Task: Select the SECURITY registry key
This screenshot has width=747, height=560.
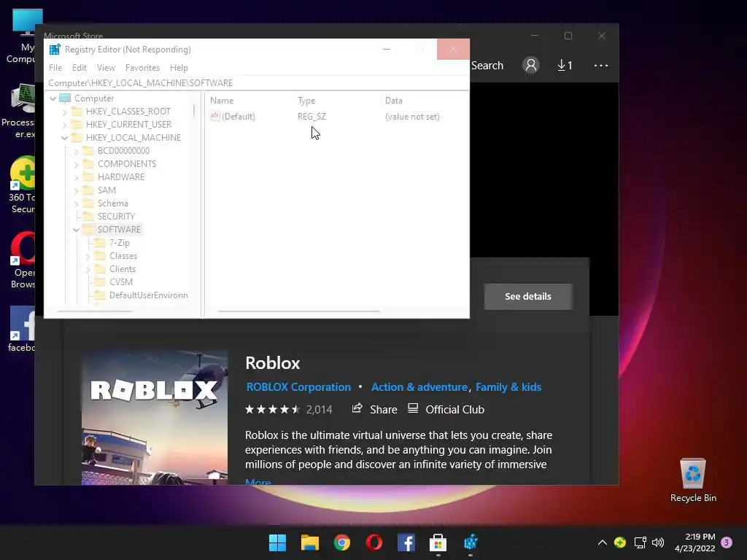Action: click(116, 216)
